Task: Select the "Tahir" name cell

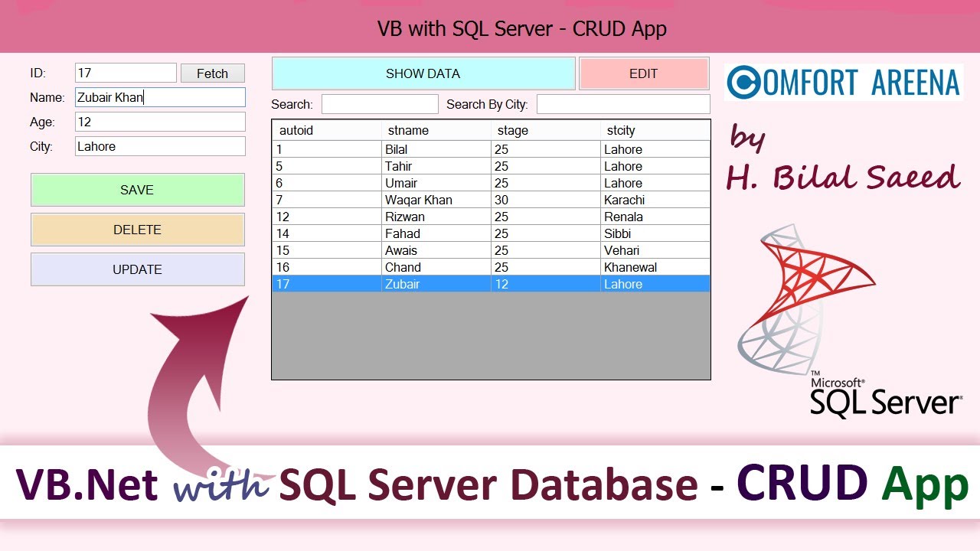Action: click(x=436, y=166)
